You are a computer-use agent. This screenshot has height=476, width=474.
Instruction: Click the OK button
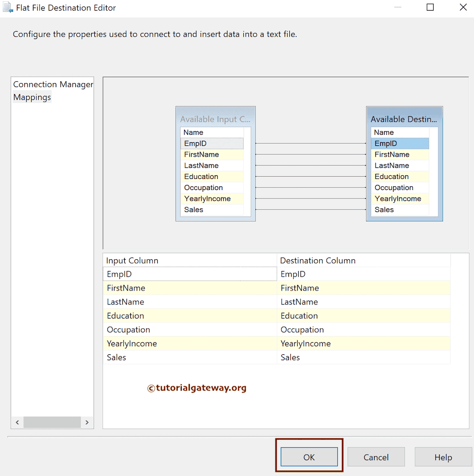(309, 457)
